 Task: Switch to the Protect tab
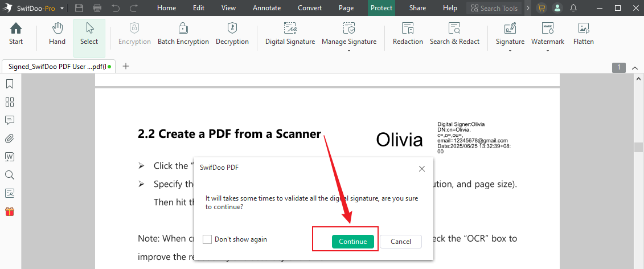[x=382, y=8]
